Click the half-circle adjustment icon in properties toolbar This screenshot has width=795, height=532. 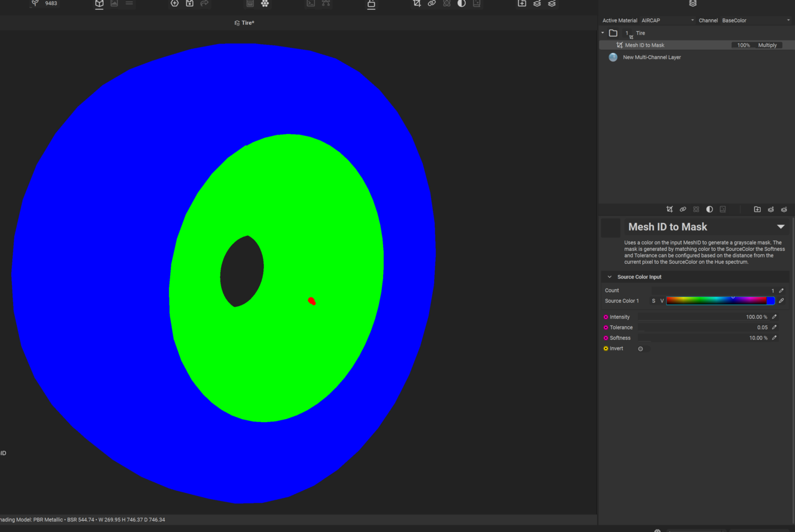709,210
